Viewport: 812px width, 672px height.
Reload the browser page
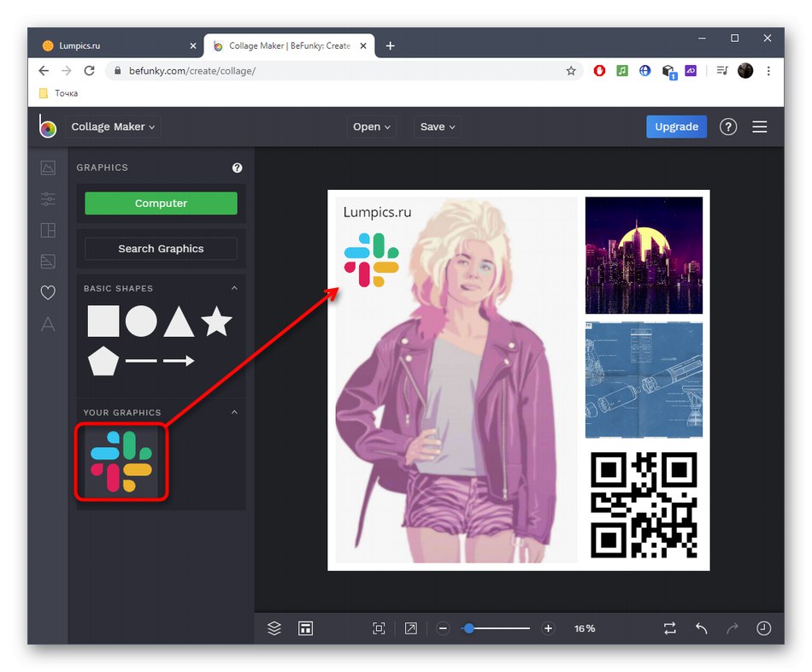(89, 70)
